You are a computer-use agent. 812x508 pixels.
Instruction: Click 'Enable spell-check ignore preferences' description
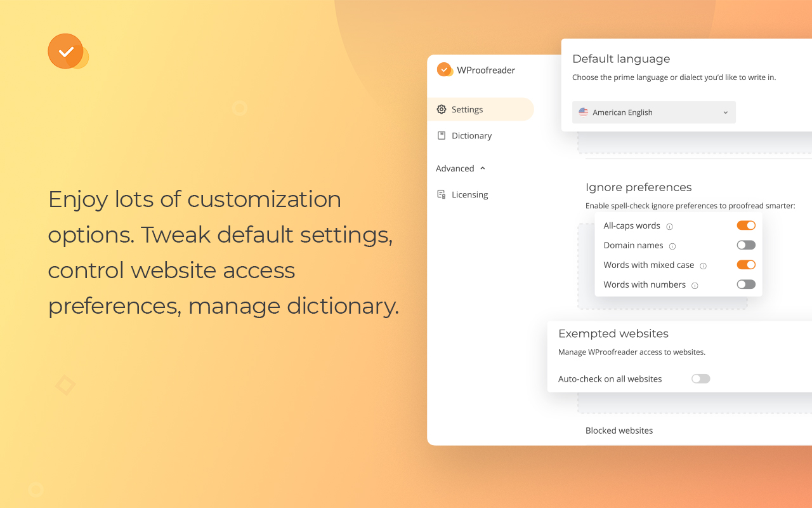pos(690,206)
